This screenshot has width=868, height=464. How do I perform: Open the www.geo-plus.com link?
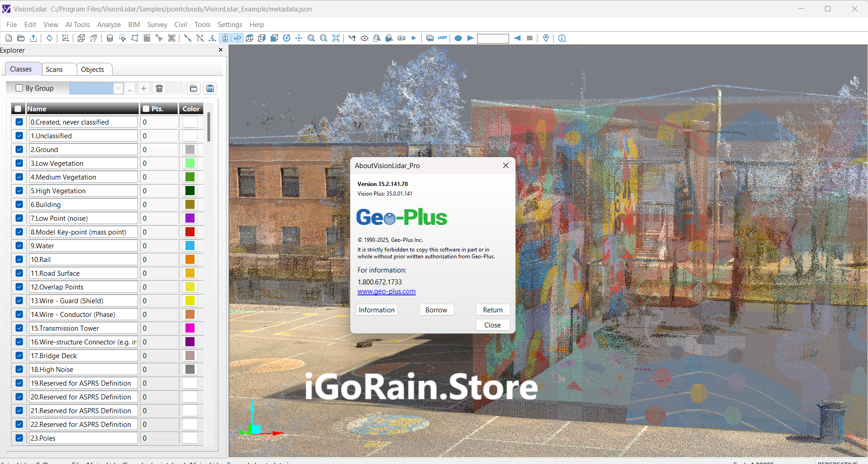pyautogui.click(x=386, y=291)
